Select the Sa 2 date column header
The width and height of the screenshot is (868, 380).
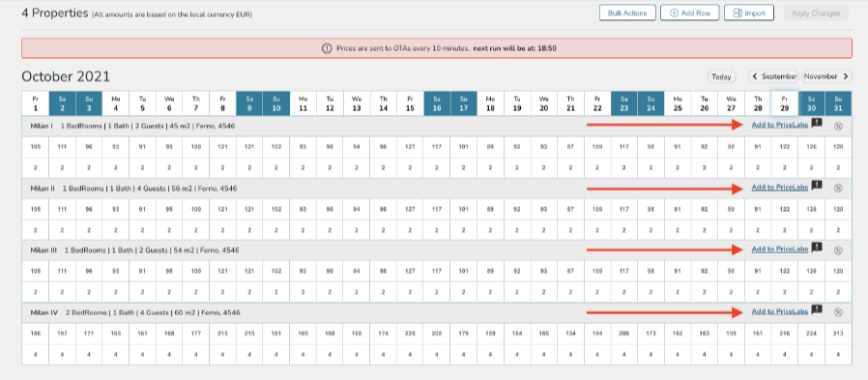[62, 103]
